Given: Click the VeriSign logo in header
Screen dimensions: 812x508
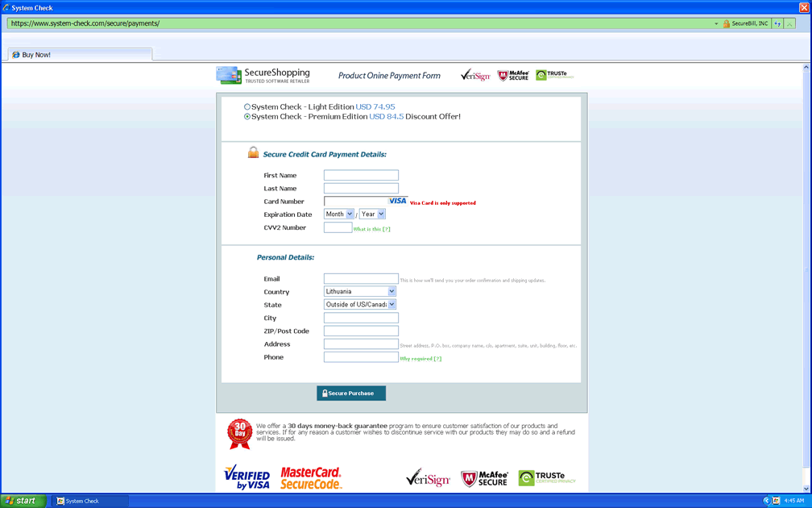Looking at the screenshot, I should [x=475, y=76].
